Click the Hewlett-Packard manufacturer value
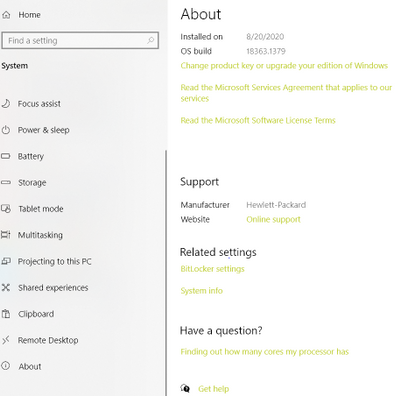 coord(276,205)
